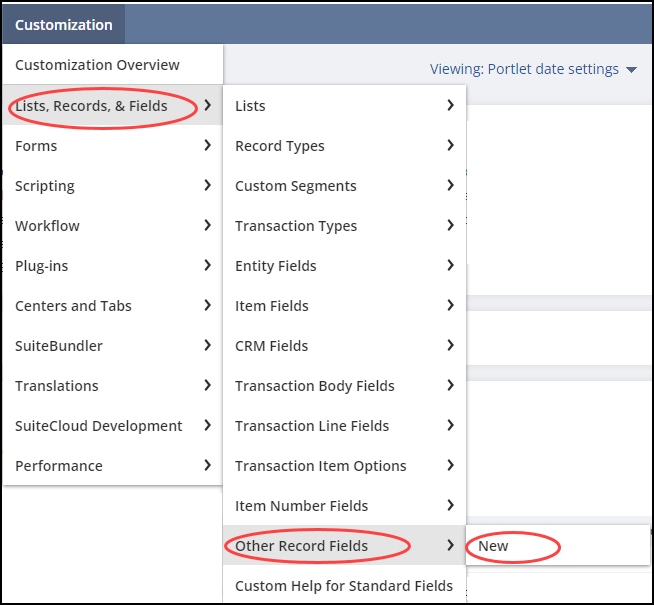Click Translations in the menu
This screenshot has height=605, width=654.
point(57,386)
